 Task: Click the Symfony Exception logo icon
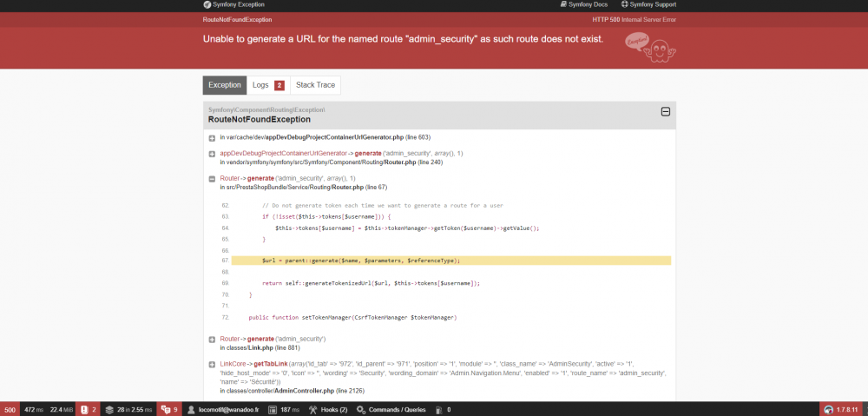coord(207,4)
